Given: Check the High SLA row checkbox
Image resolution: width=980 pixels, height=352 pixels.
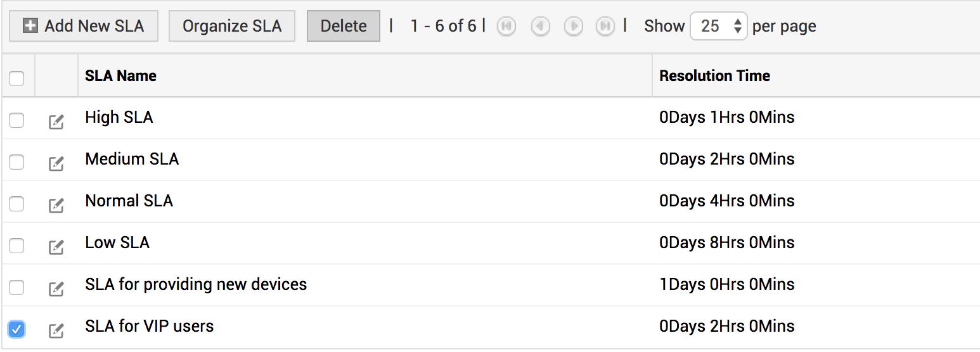Looking at the screenshot, I should [16, 120].
